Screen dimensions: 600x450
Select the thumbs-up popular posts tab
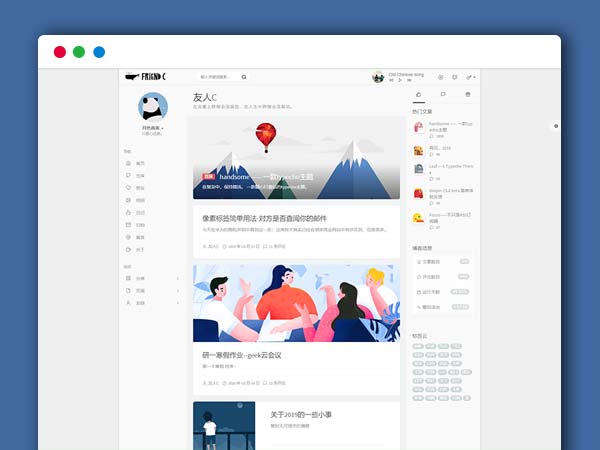418,95
